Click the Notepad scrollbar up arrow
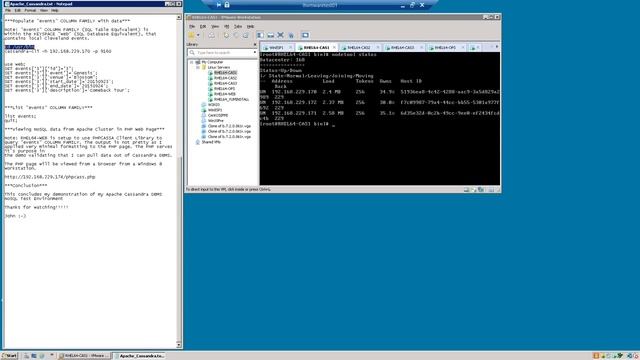Viewport: 640px width, 360px height. click(x=179, y=17)
